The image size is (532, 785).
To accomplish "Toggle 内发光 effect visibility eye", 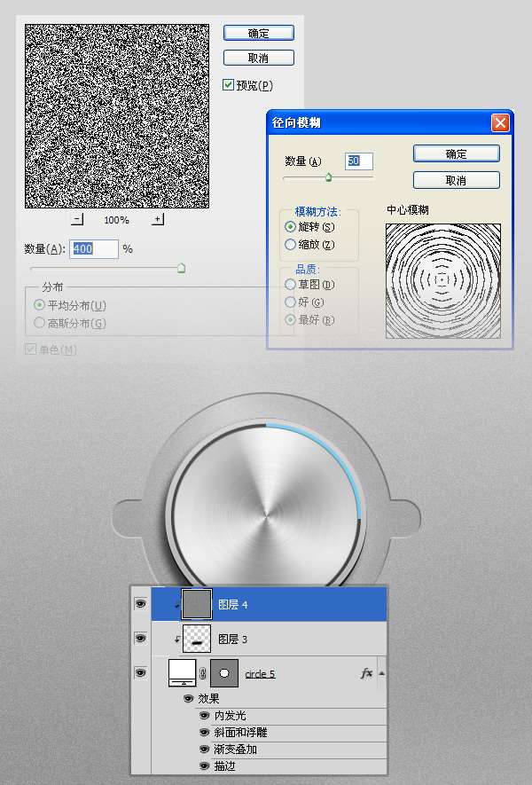I will click(204, 716).
